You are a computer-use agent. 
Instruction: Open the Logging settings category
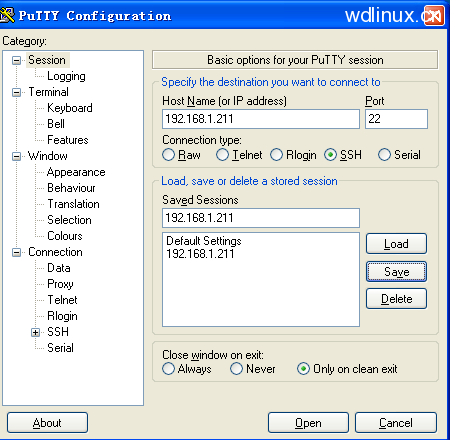click(x=66, y=76)
